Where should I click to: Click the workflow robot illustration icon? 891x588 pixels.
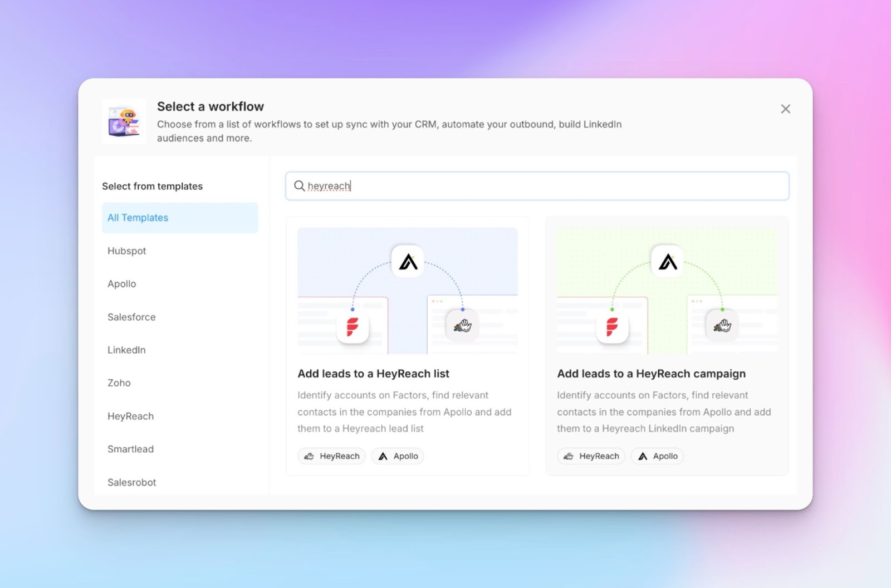pyautogui.click(x=124, y=121)
